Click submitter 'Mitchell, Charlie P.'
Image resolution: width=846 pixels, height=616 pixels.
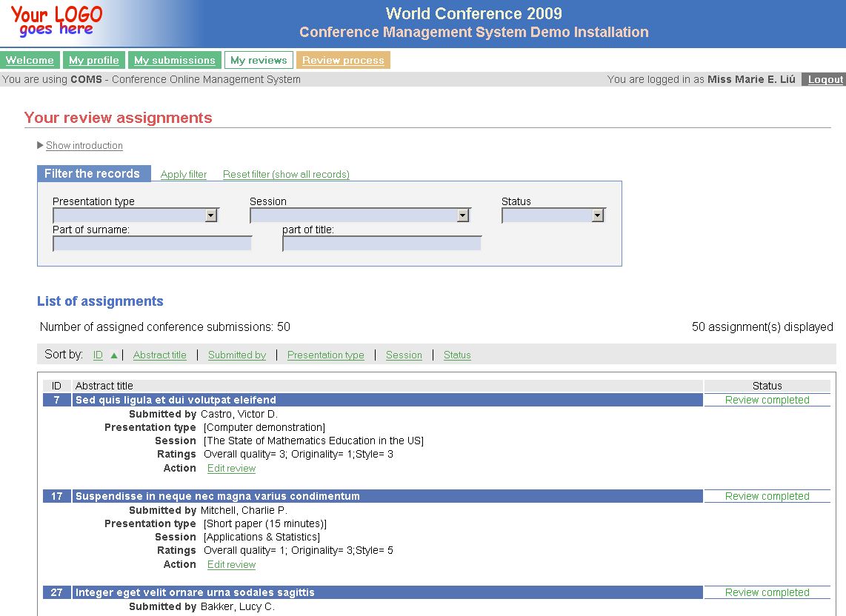pyautogui.click(x=244, y=510)
